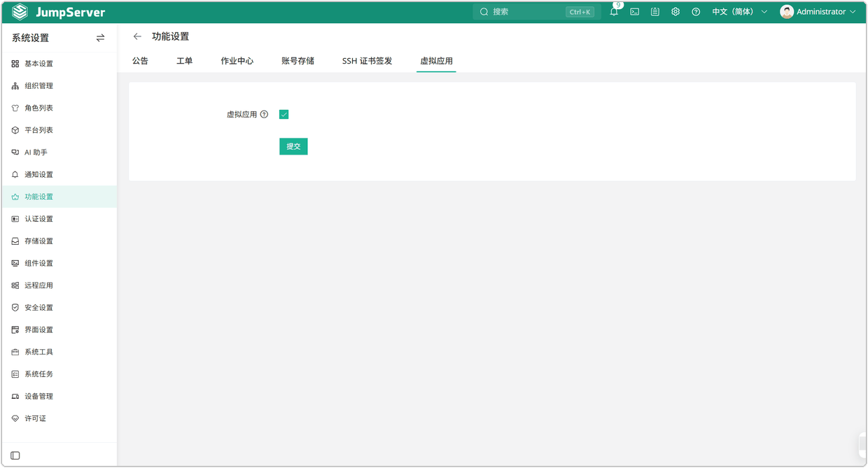868x468 pixels.
Task: Click the 角色列表 shirt icon
Action: [x=15, y=108]
